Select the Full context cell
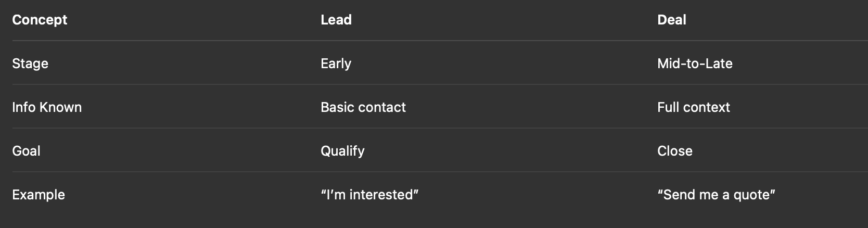 pyautogui.click(x=694, y=107)
